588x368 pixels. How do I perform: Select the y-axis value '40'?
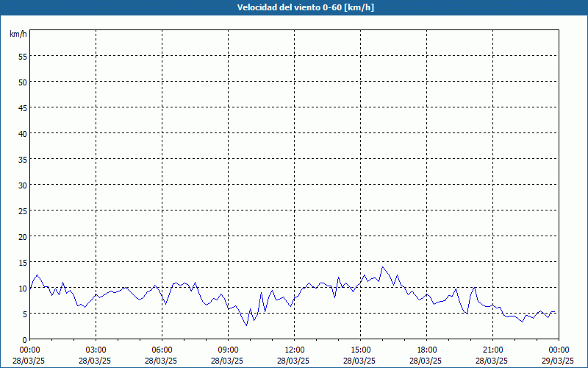point(22,134)
